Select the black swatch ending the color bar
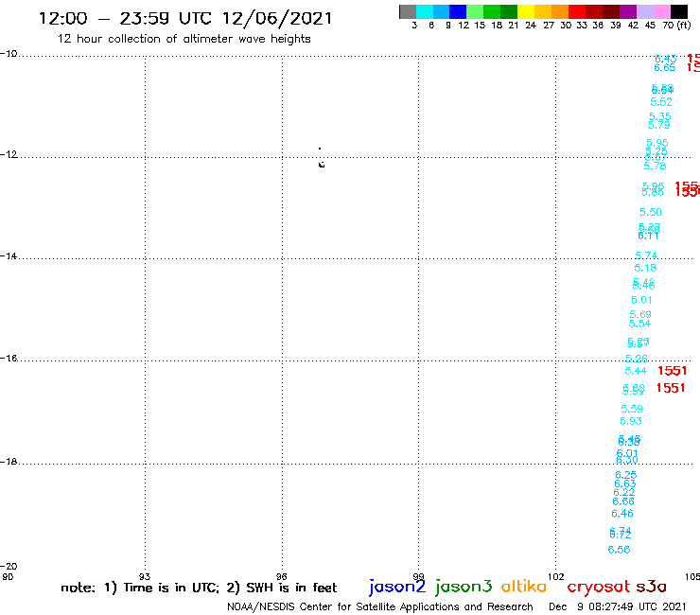This screenshot has width=700, height=615. point(678,11)
